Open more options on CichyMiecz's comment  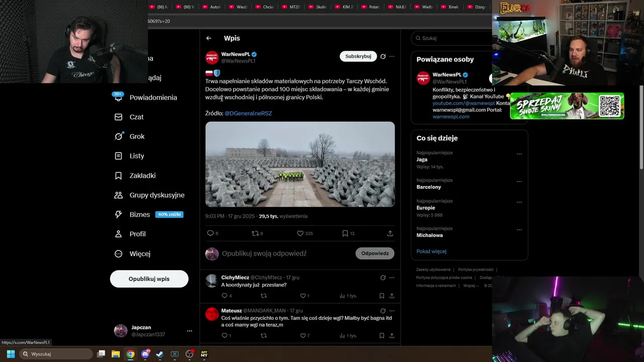pyautogui.click(x=392, y=278)
